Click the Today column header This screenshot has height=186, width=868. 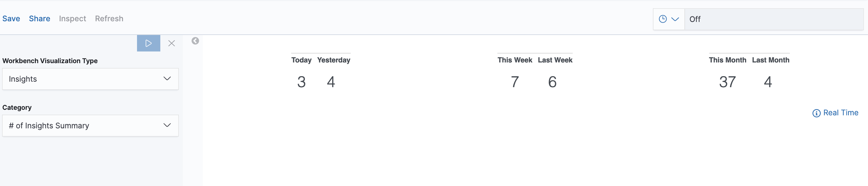coord(301,60)
